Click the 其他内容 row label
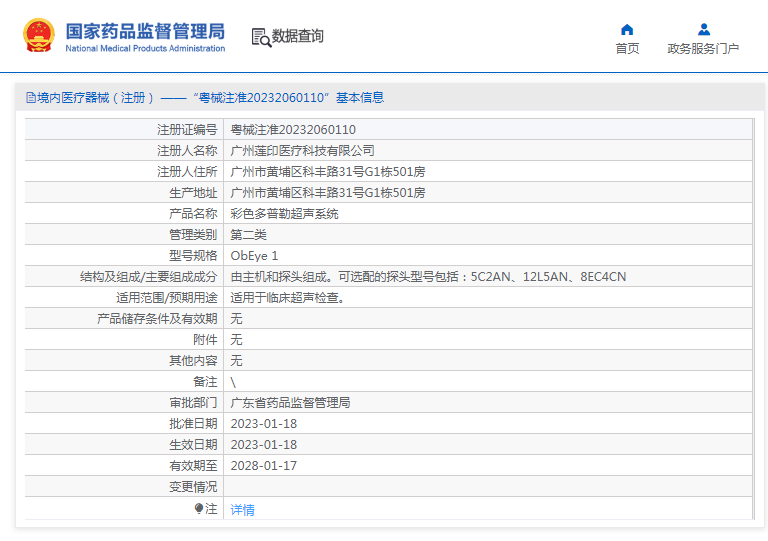Image resolution: width=768 pixels, height=541 pixels. pos(193,361)
